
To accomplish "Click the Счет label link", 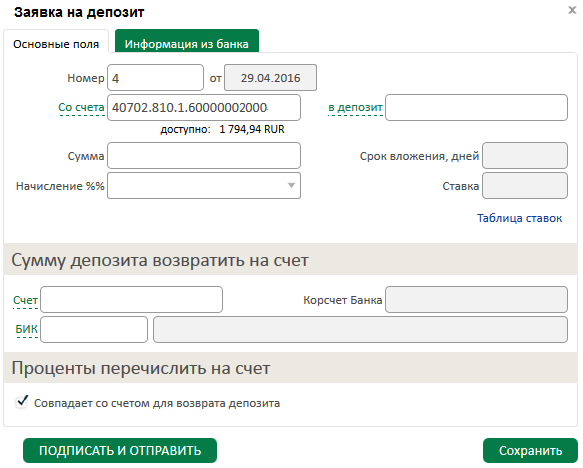I will 25,300.
